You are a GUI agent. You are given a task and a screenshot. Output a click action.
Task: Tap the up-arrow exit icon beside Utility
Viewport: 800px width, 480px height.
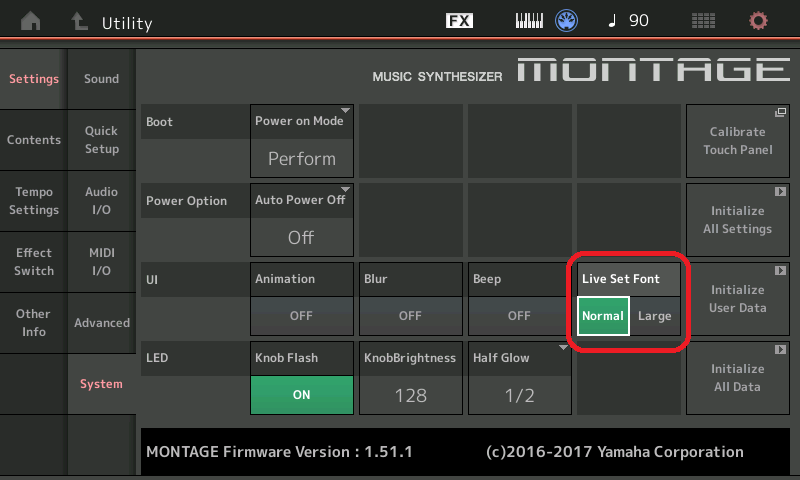(x=80, y=21)
